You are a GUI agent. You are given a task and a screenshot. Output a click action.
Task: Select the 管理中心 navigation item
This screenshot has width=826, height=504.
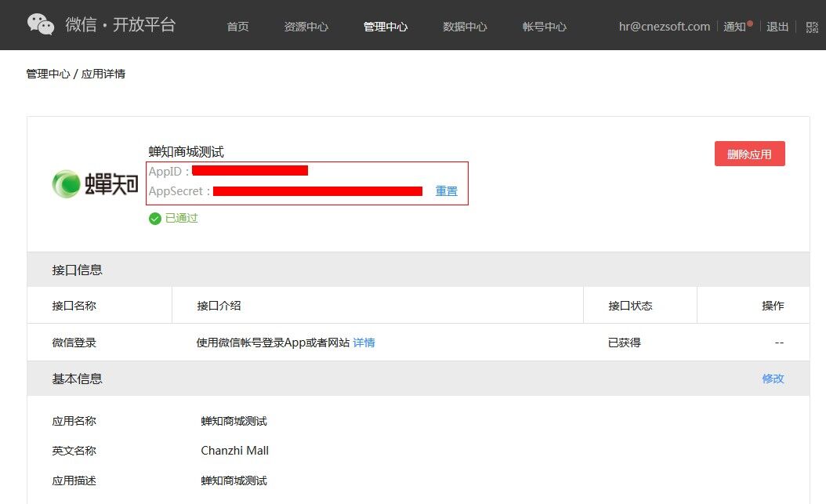click(386, 27)
